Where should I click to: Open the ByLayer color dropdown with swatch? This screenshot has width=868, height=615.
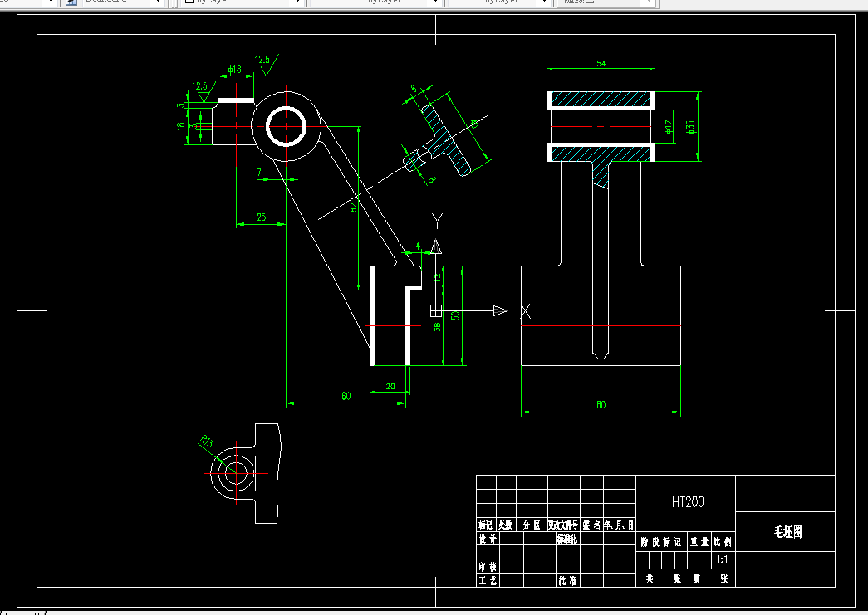click(x=243, y=2)
